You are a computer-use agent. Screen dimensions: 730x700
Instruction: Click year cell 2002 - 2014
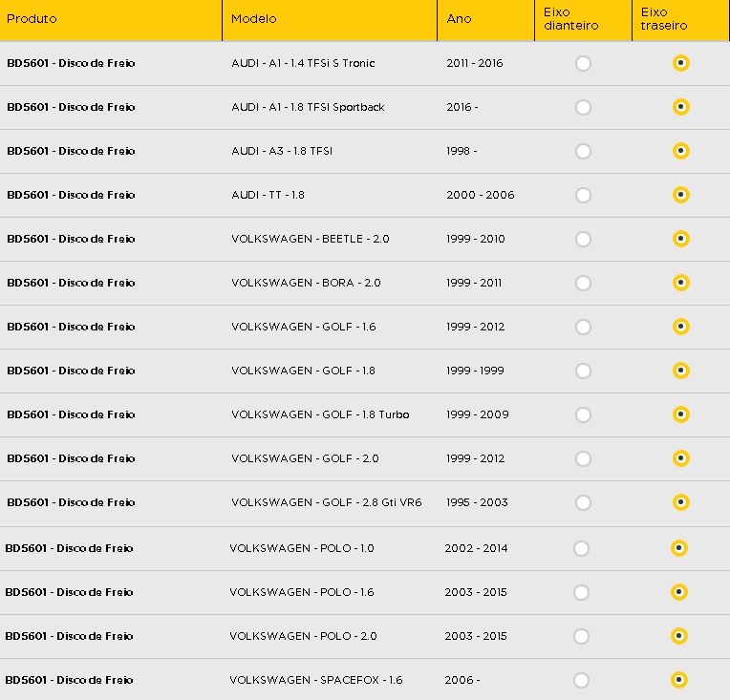click(476, 548)
